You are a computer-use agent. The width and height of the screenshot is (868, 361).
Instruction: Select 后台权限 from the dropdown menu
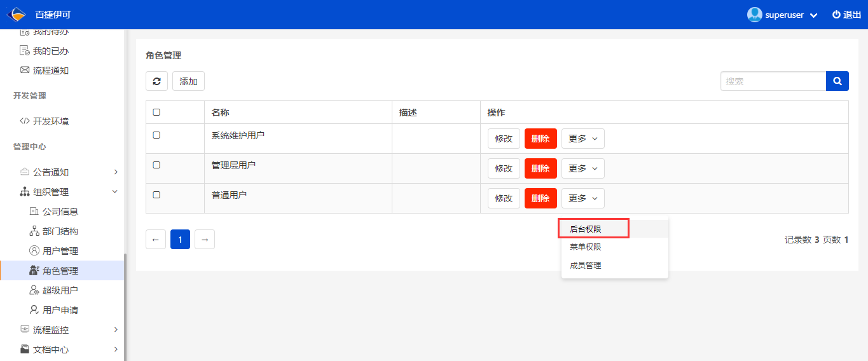[x=615, y=229]
